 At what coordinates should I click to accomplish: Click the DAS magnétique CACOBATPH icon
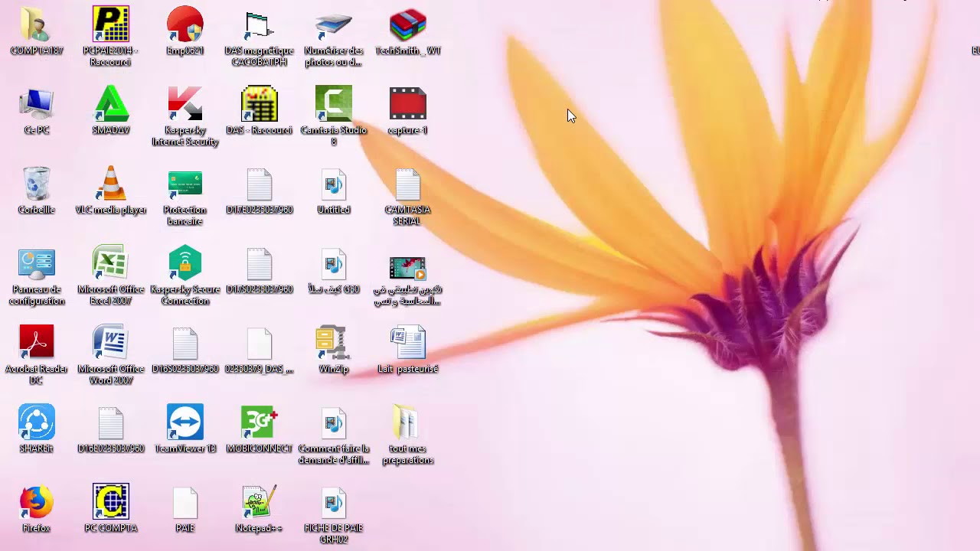tap(260, 24)
